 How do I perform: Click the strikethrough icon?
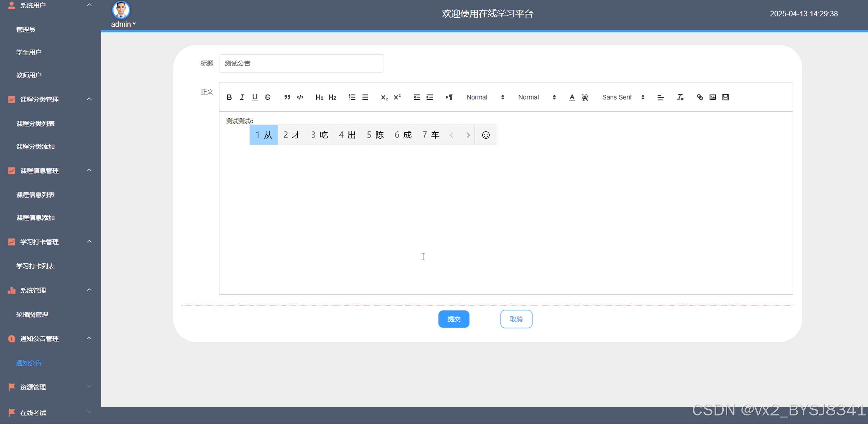[x=268, y=97]
